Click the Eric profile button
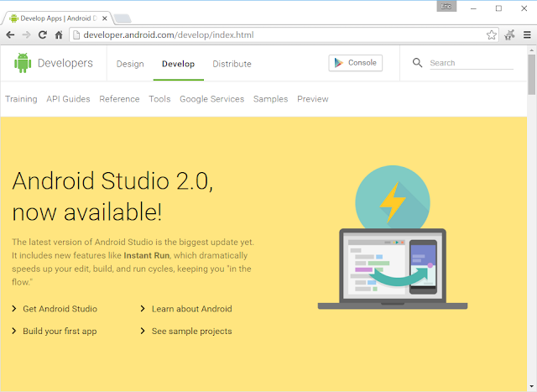This screenshot has height=392, width=537. pos(446,6)
